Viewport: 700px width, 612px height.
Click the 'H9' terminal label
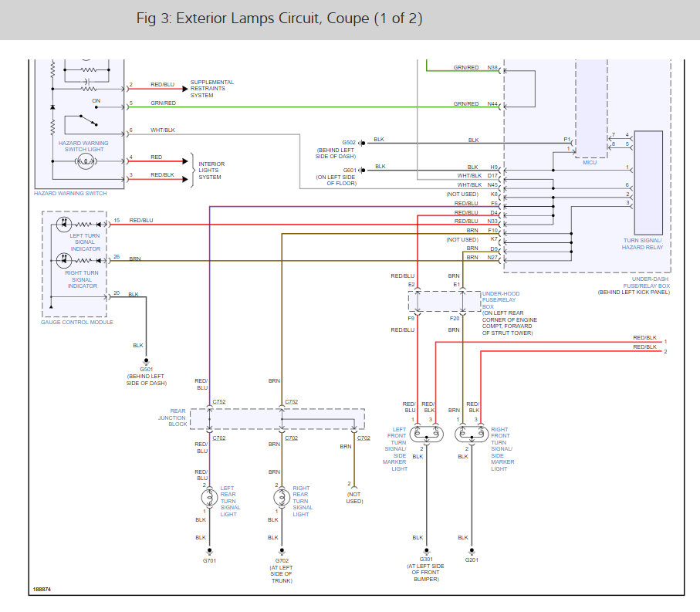point(494,167)
